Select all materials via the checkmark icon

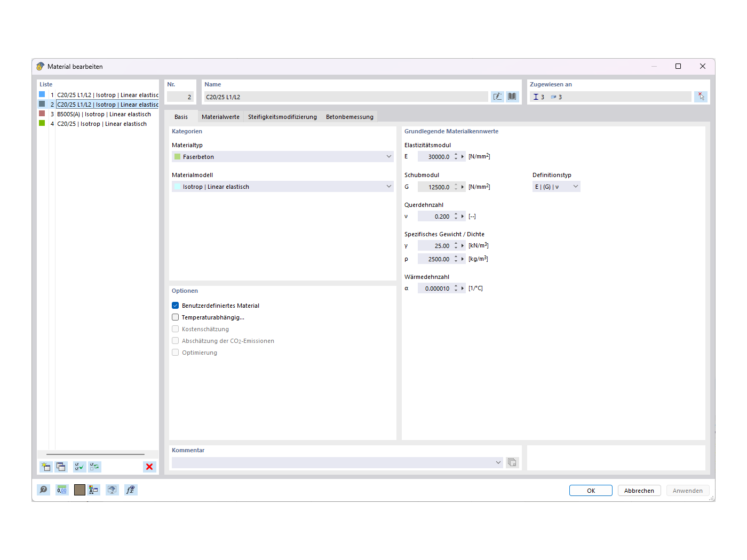pyautogui.click(x=79, y=467)
